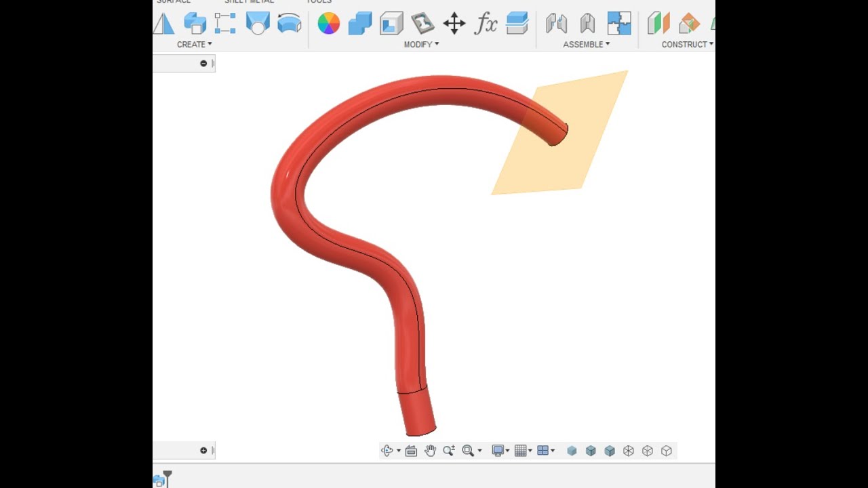Open the ASSEMBLE dropdown menu
Image resolution: width=868 pixels, height=488 pixels.
(587, 44)
